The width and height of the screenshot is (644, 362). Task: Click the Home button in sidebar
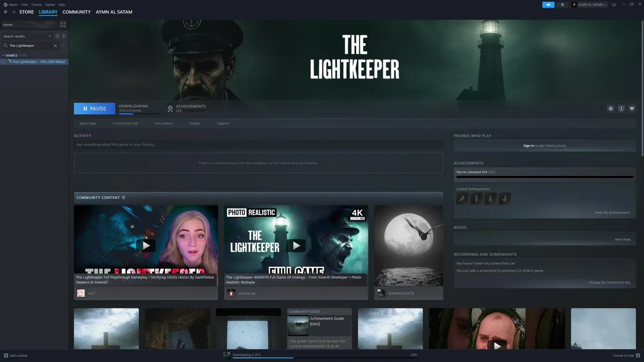point(29,25)
